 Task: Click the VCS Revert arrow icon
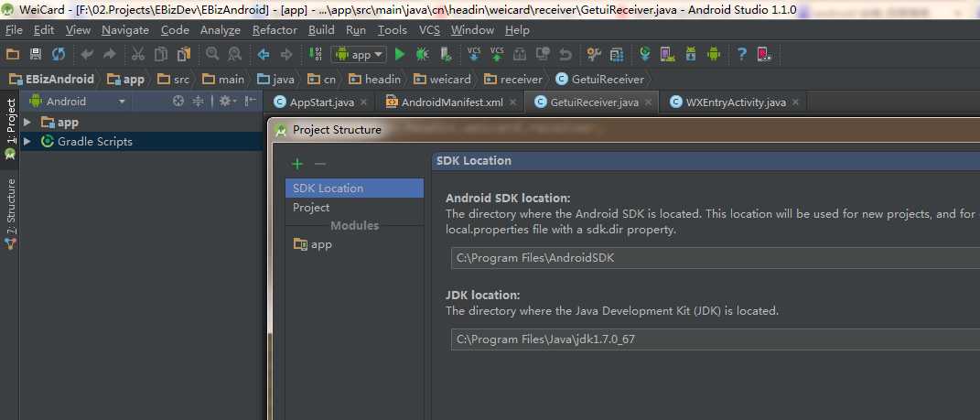[565, 55]
